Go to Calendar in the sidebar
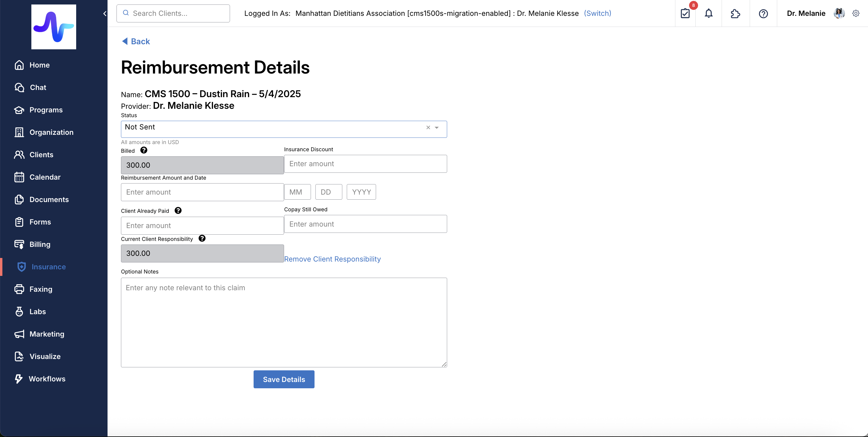This screenshot has width=868, height=437. [45, 177]
